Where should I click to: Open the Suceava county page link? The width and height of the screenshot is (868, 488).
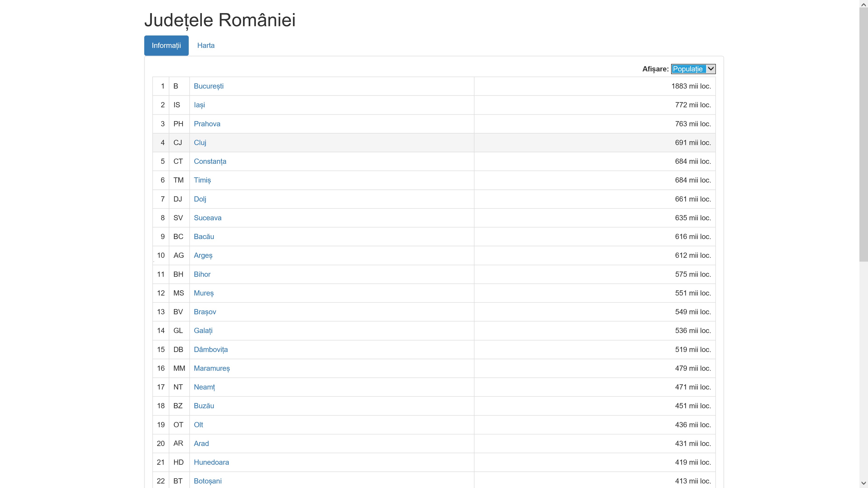[208, 218]
